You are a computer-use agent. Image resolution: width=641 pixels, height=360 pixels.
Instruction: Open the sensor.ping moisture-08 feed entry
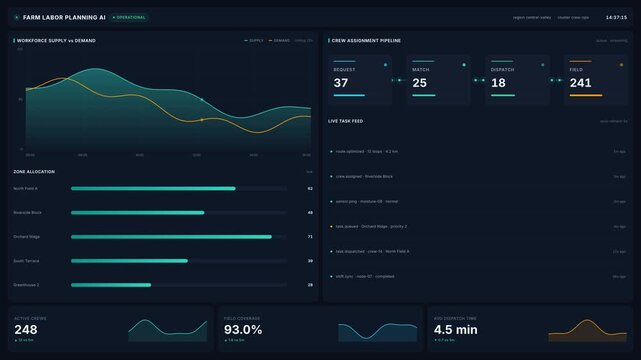477,201
